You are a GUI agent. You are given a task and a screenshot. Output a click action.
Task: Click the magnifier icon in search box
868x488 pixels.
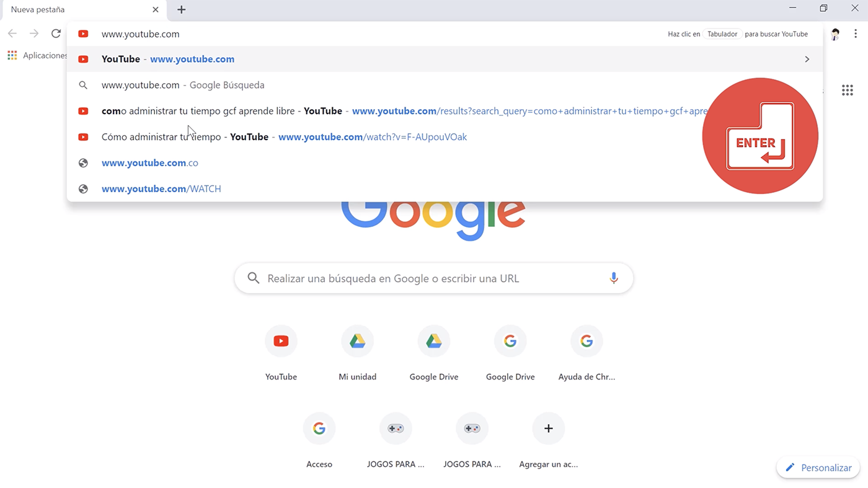(253, 278)
